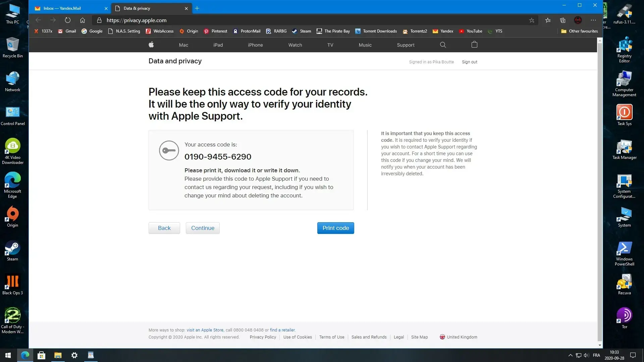644x362 pixels.
Task: Expand the Other favourites folder
Action: pyautogui.click(x=580, y=31)
